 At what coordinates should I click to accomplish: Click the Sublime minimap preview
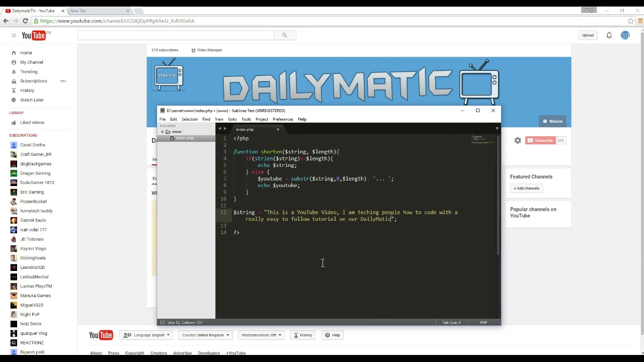click(x=482, y=140)
